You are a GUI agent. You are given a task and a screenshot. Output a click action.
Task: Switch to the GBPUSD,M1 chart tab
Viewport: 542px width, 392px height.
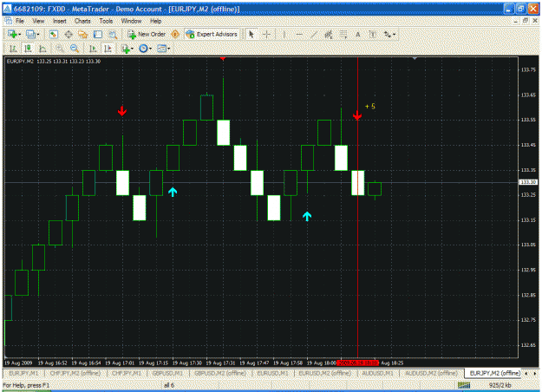point(167,373)
